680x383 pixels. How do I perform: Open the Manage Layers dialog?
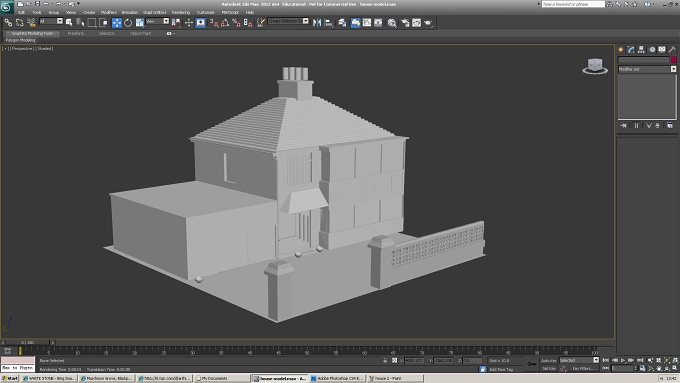(x=342, y=23)
